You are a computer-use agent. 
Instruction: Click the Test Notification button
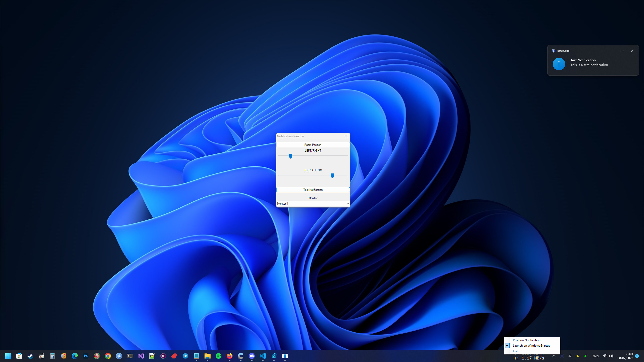(x=313, y=190)
